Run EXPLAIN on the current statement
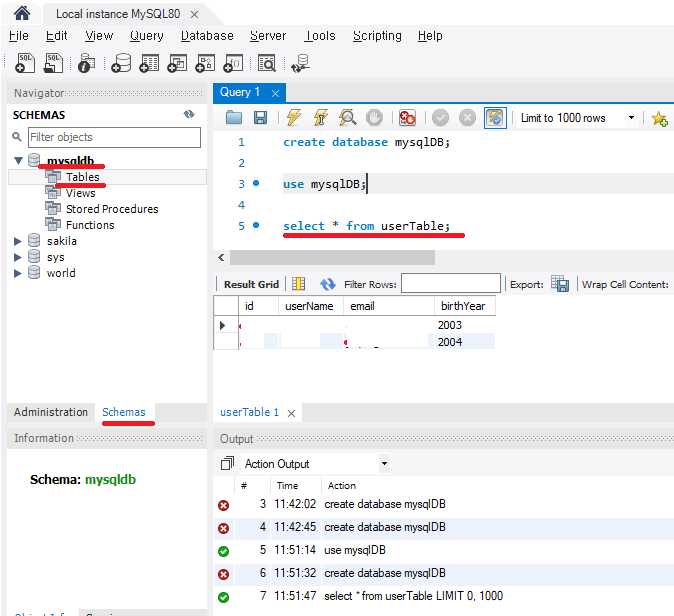Viewport: 674px width, 616px height. [x=347, y=117]
